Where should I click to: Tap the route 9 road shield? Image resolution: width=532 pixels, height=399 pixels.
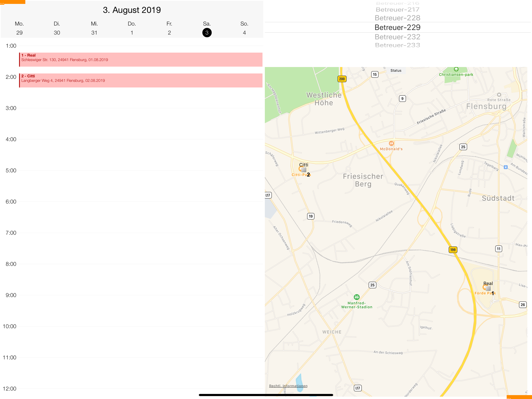402,99
